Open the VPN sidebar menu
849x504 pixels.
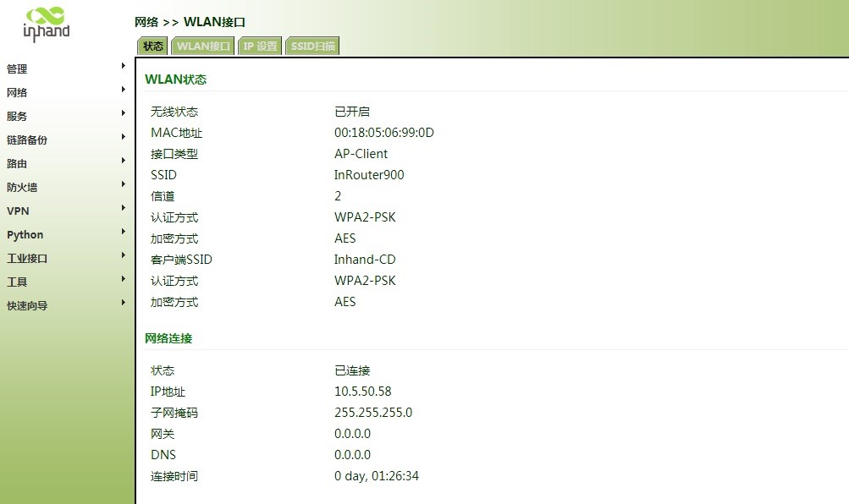pos(19,211)
